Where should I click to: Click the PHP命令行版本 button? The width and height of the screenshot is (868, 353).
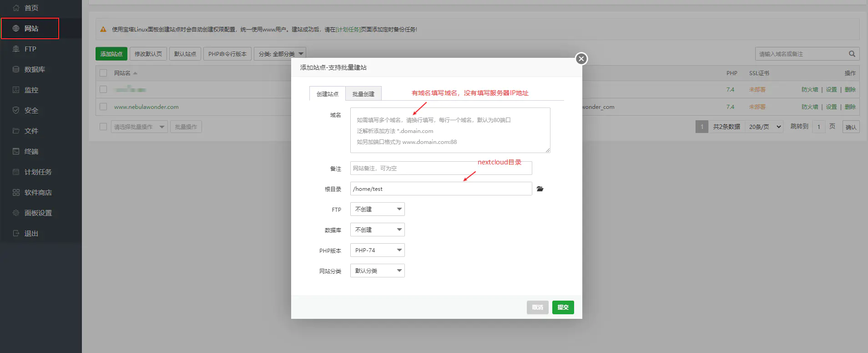[227, 54]
